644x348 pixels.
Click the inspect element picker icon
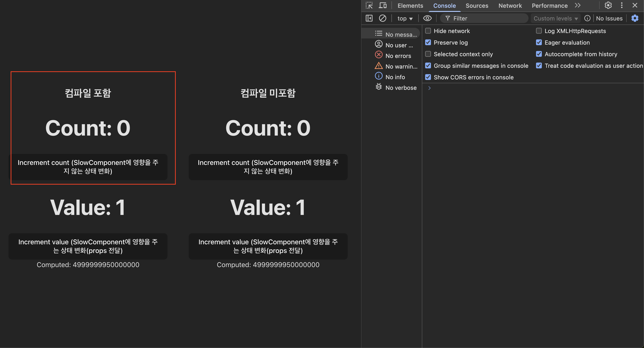369,5
